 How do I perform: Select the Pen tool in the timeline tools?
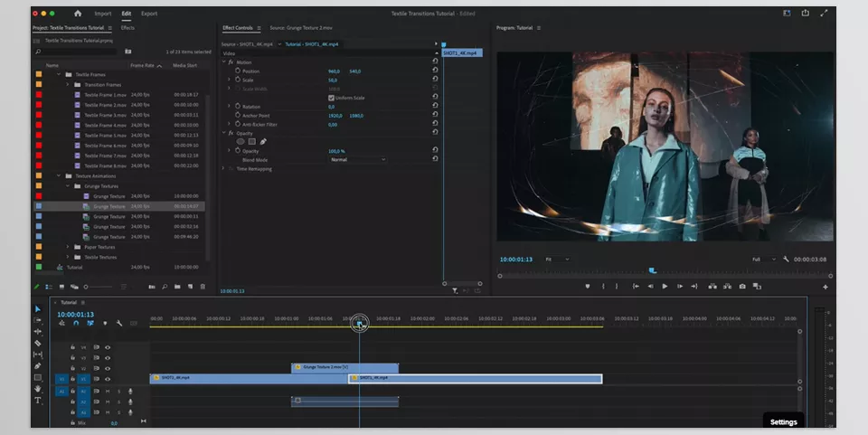(x=38, y=366)
